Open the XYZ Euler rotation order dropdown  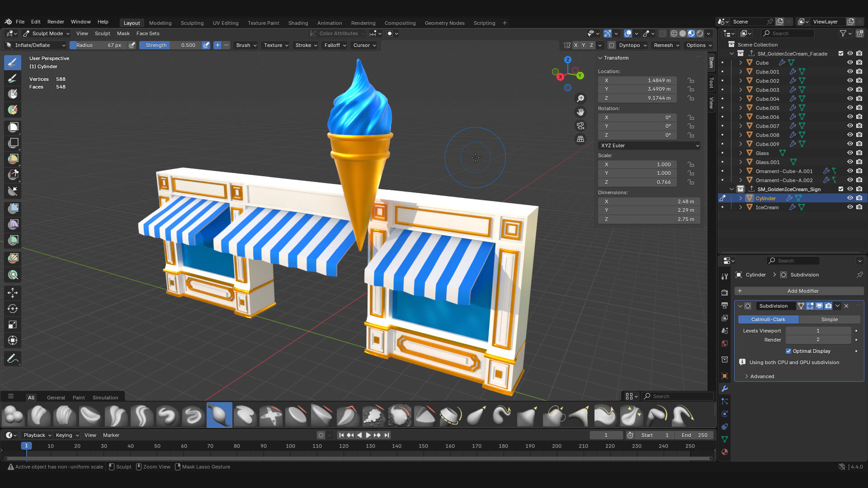[x=649, y=145]
